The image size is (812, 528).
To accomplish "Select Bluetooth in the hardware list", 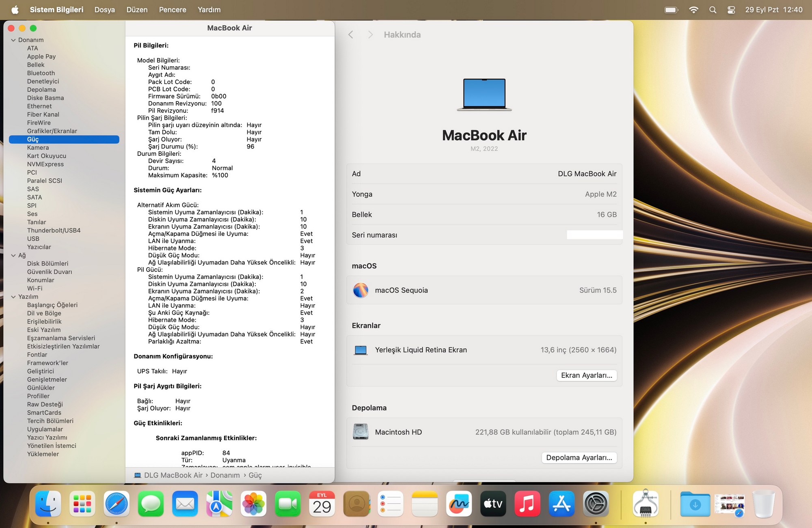I will (41, 73).
